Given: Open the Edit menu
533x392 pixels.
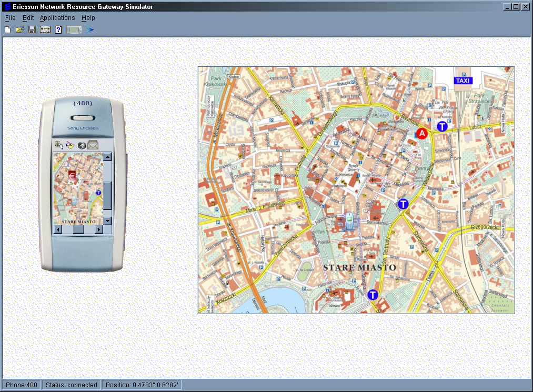Looking at the screenshot, I should [x=28, y=18].
